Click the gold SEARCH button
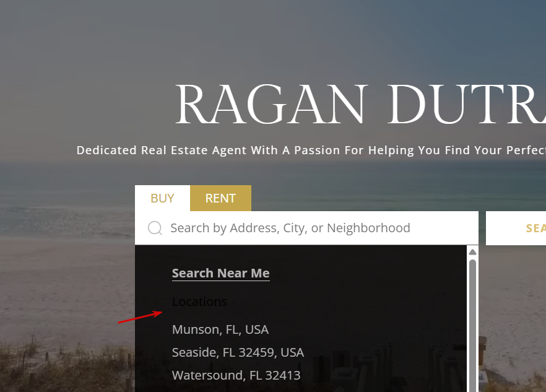The width and height of the screenshot is (546, 392). [x=516, y=229]
